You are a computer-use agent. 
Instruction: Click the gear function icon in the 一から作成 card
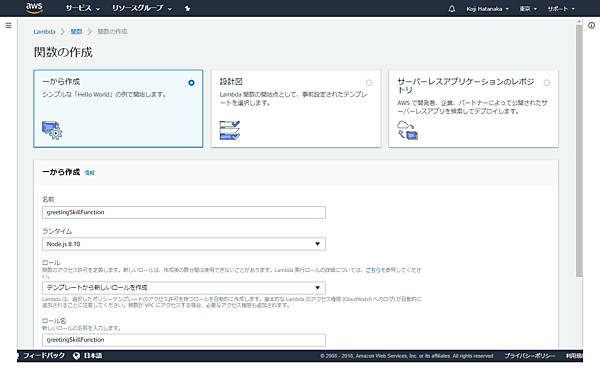pyautogui.click(x=52, y=130)
